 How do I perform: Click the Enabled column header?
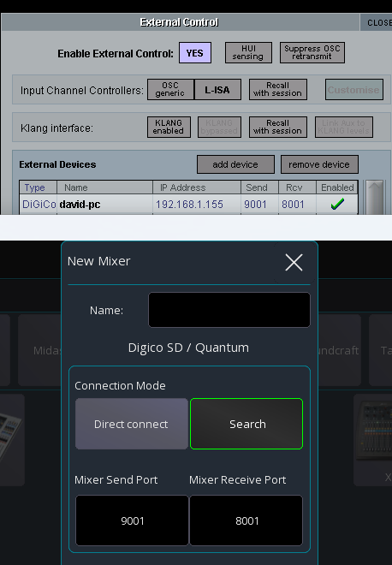(337, 187)
